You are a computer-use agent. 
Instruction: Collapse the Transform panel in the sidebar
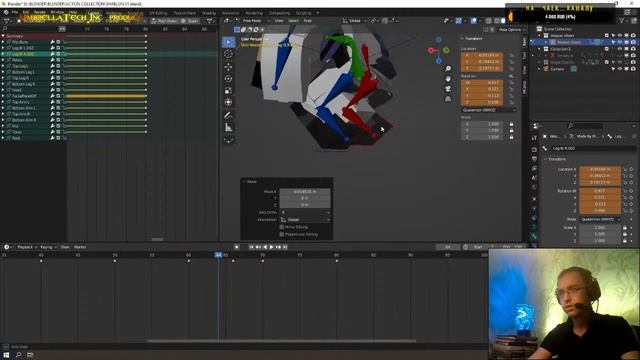click(473, 38)
